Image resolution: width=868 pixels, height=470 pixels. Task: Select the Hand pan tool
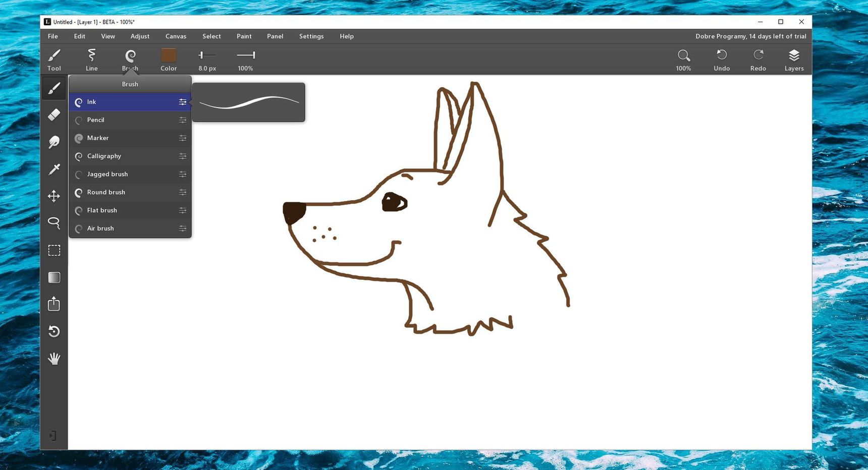click(x=54, y=359)
